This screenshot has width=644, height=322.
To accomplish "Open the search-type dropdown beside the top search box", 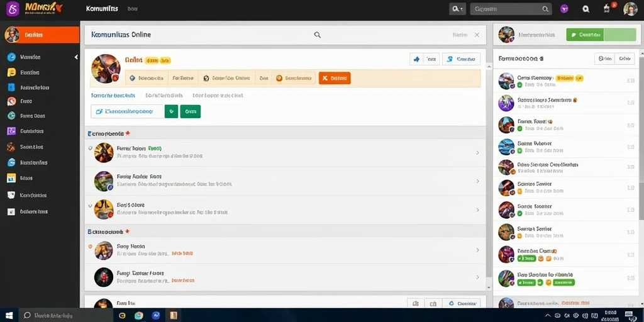I will 457,9.
